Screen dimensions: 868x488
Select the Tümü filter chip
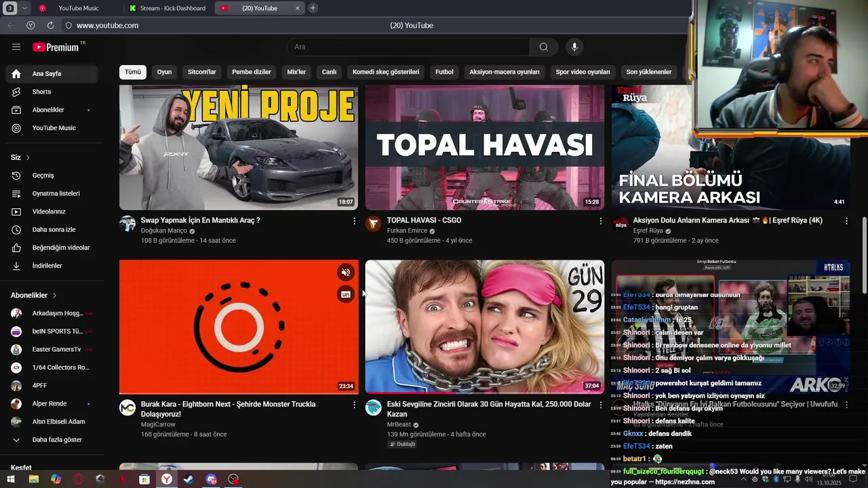tap(133, 72)
